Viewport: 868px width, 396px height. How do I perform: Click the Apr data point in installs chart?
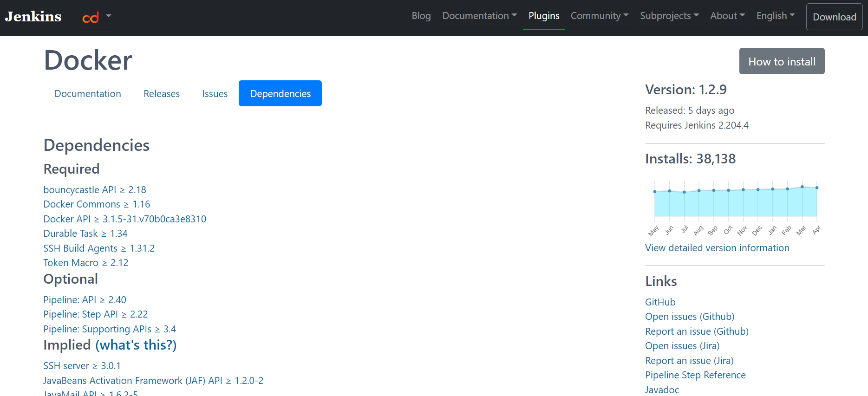[x=816, y=188]
